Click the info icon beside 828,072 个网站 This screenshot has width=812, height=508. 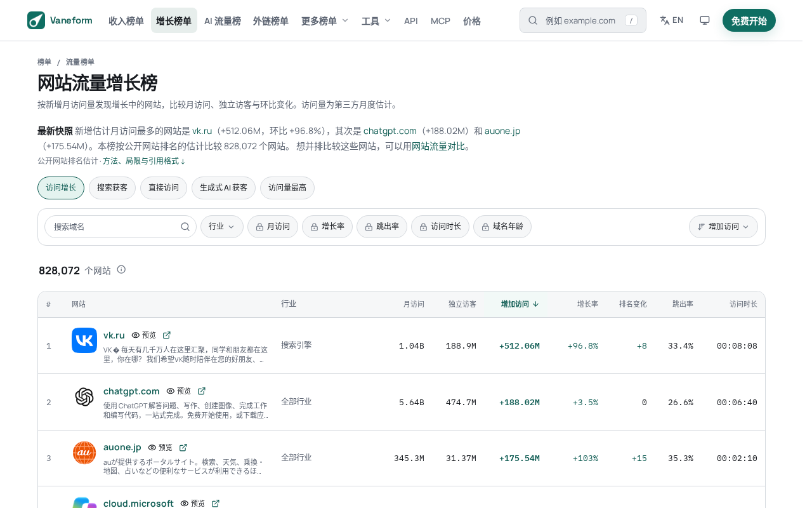(121, 269)
